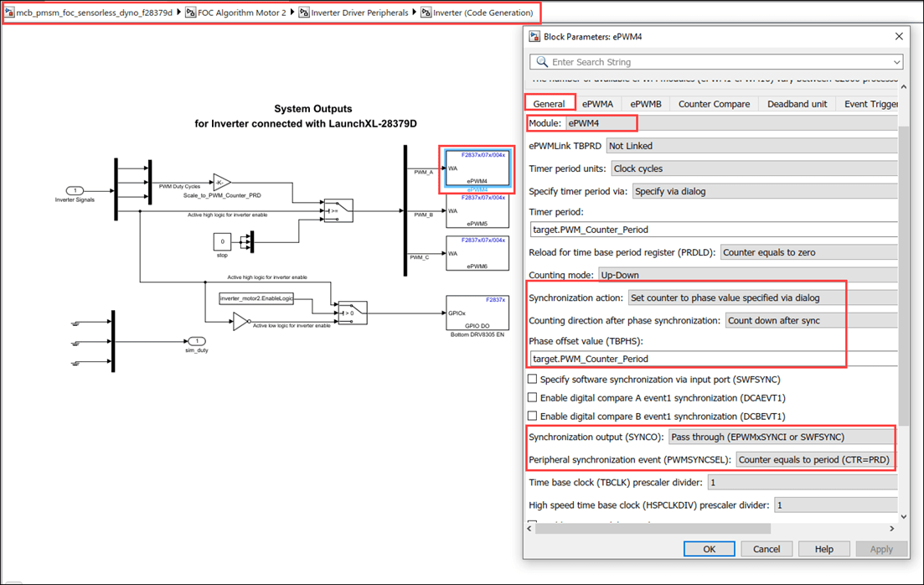The height and width of the screenshot is (585, 924).
Task: Click the OK button
Action: 709,549
